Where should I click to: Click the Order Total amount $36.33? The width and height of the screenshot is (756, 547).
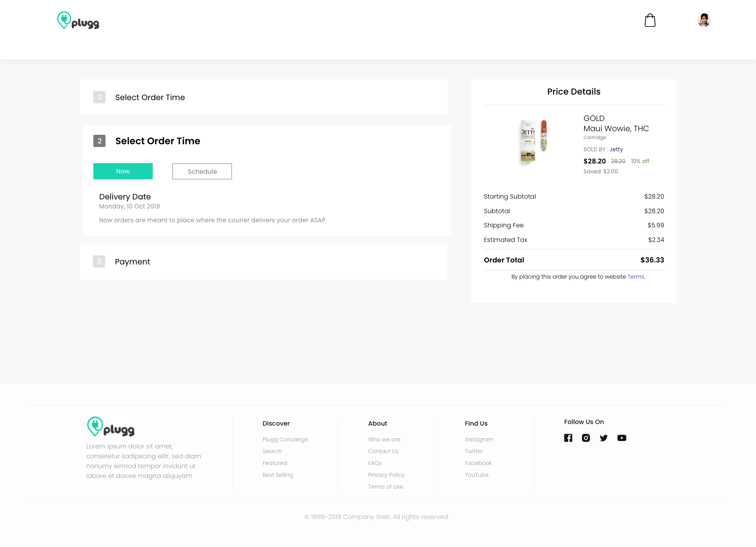click(x=652, y=260)
